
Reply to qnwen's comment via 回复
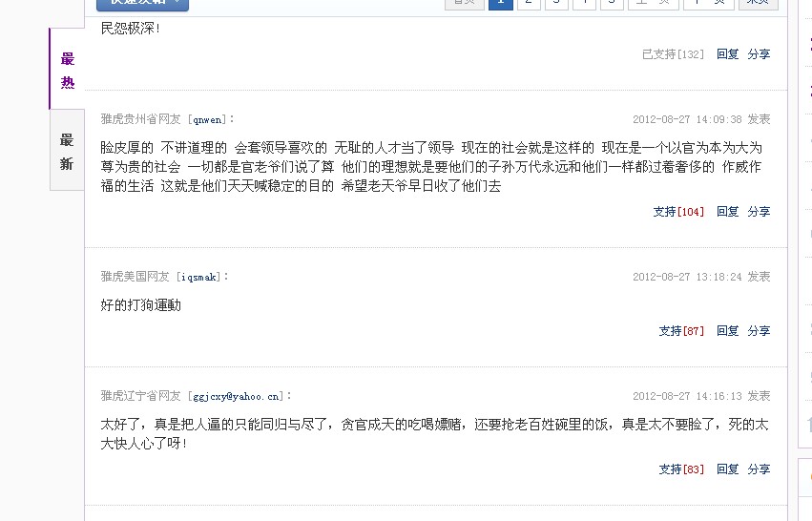pos(728,211)
